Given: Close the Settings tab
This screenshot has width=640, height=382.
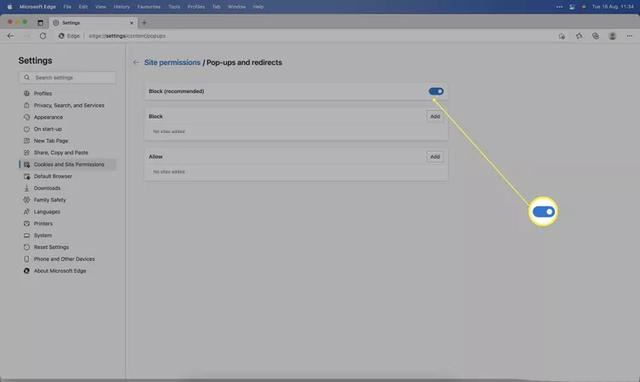Looking at the screenshot, I should pos(131,23).
